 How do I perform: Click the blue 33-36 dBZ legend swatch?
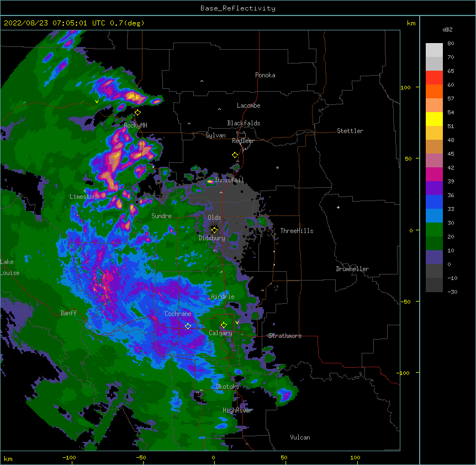[x=434, y=202]
